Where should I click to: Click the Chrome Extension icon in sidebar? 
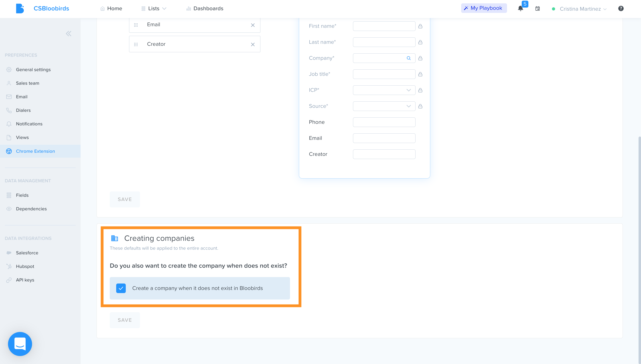(9, 151)
